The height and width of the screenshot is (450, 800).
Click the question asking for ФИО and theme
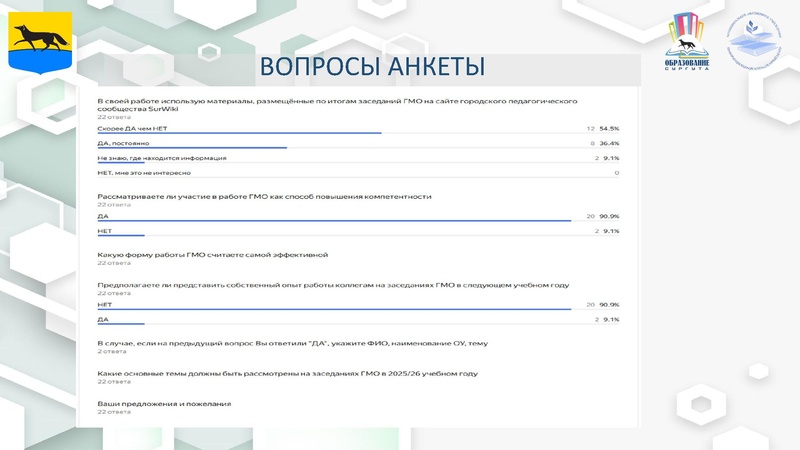[292, 343]
